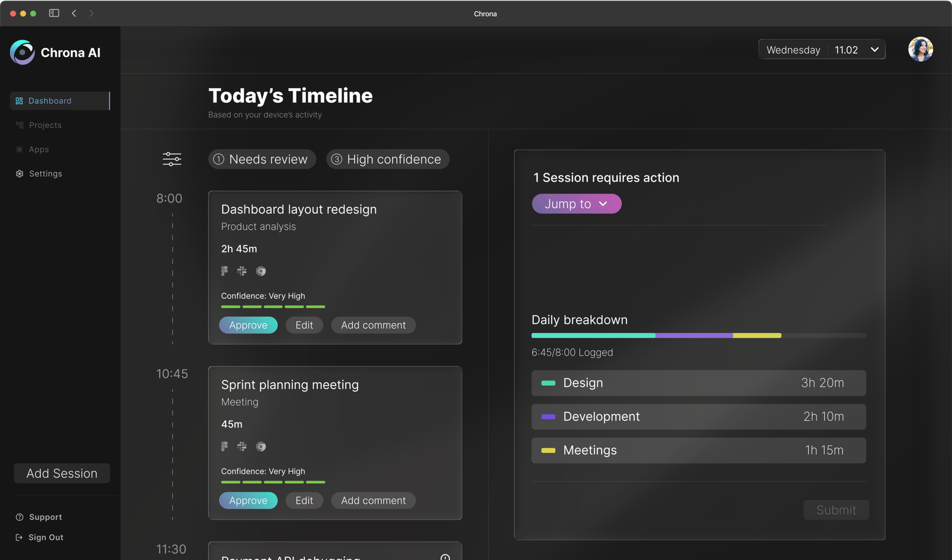
Task: Click the Add Session button
Action: point(62,473)
